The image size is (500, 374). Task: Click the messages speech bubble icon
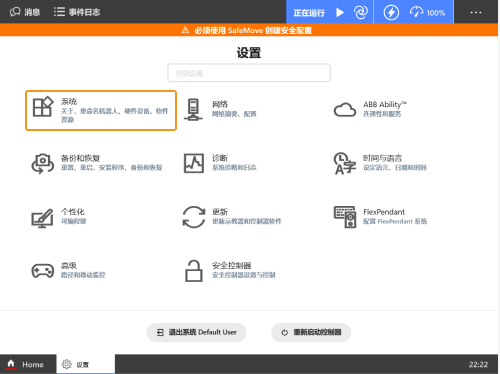[15, 12]
